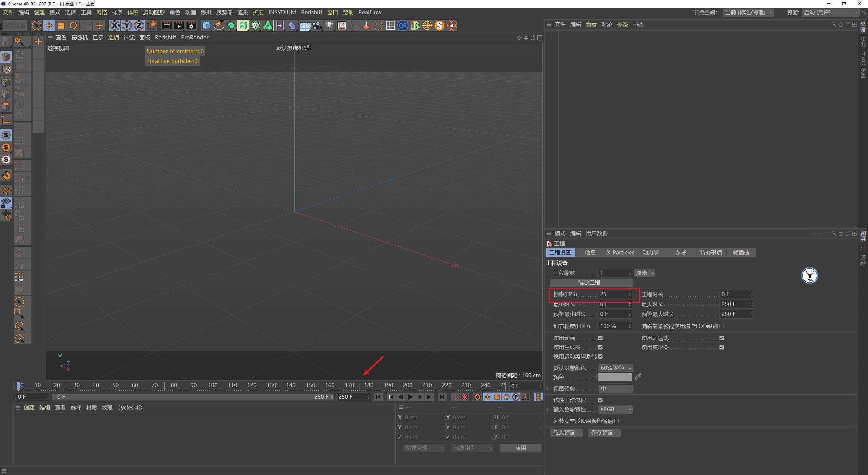Image resolution: width=868 pixels, height=475 pixels.
Task: Click the lighting tool icon in the toolbar
Action: tap(329, 25)
